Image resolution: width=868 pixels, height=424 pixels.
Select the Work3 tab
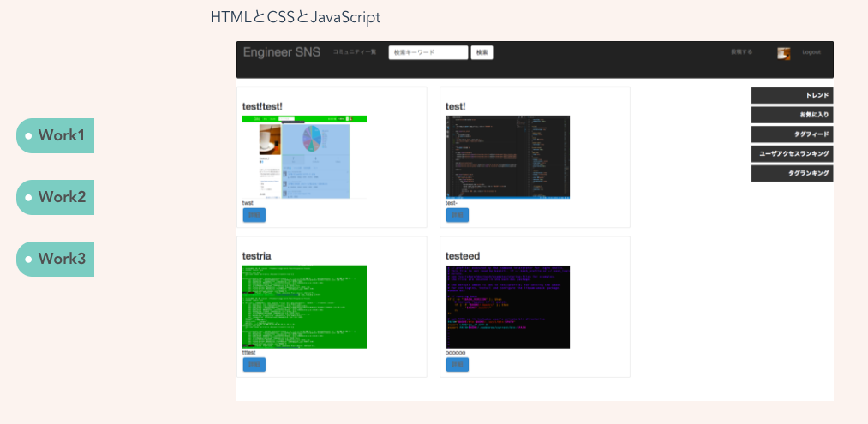[x=56, y=259]
